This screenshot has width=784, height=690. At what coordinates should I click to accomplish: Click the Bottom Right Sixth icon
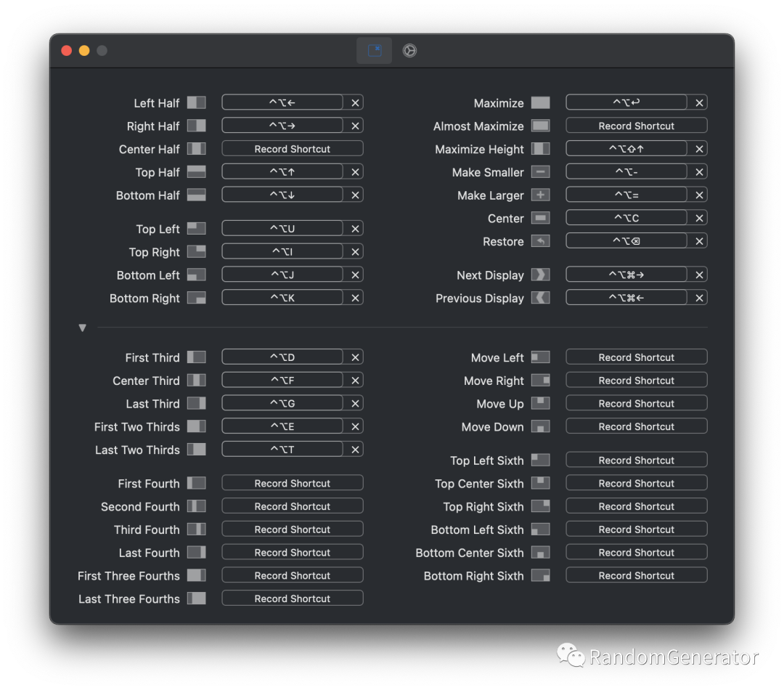tap(541, 575)
